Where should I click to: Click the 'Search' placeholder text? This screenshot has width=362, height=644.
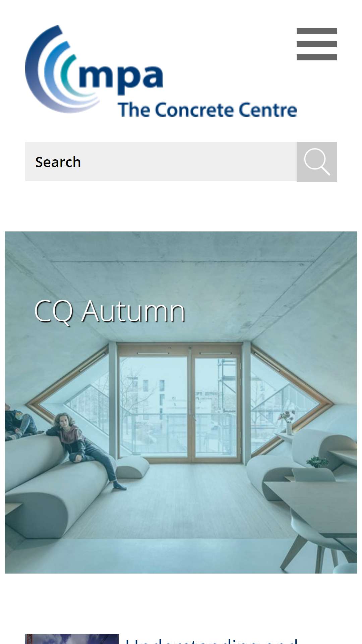[58, 162]
